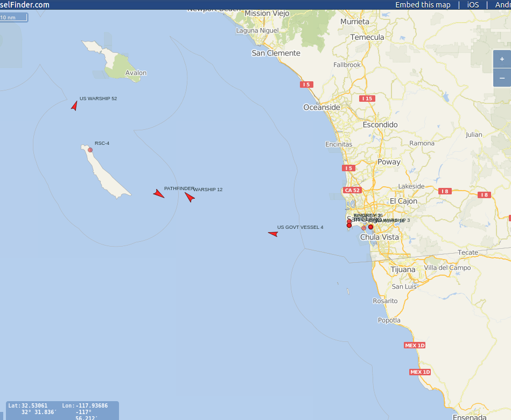Screen dimensions: 511x420
Task: Click the Escondido city label
Action: 380,125
